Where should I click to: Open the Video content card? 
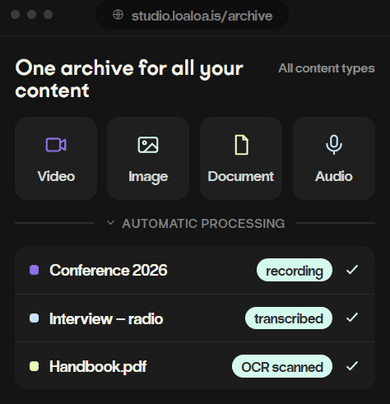[56, 158]
